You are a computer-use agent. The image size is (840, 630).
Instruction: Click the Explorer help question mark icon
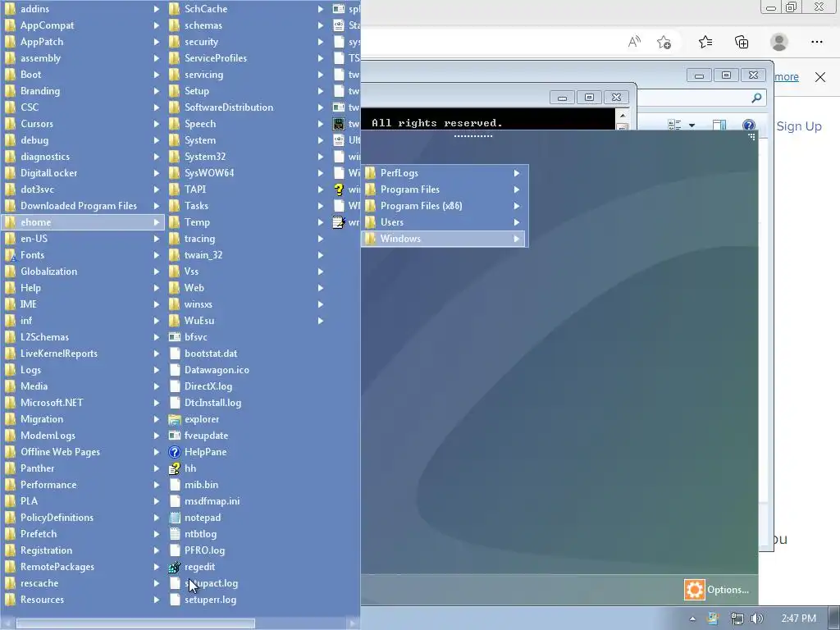pyautogui.click(x=748, y=126)
